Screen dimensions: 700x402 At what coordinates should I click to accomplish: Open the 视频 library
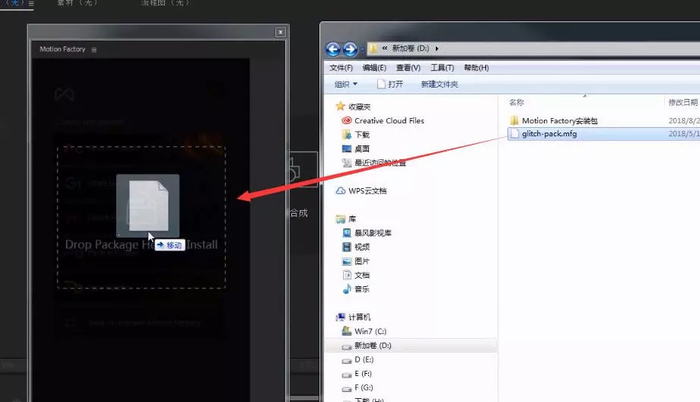[x=356, y=247]
